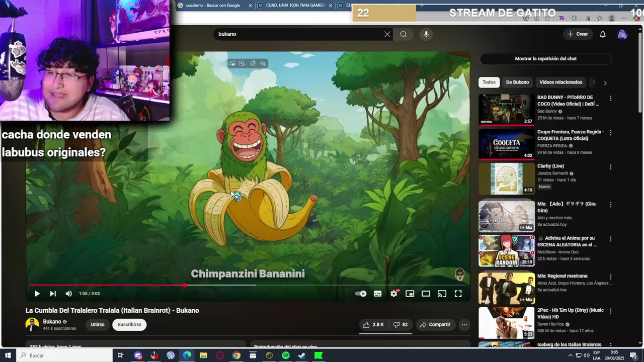Start voice search with microphone
Image resolution: width=644 pixels, height=362 pixels.
coord(426,34)
